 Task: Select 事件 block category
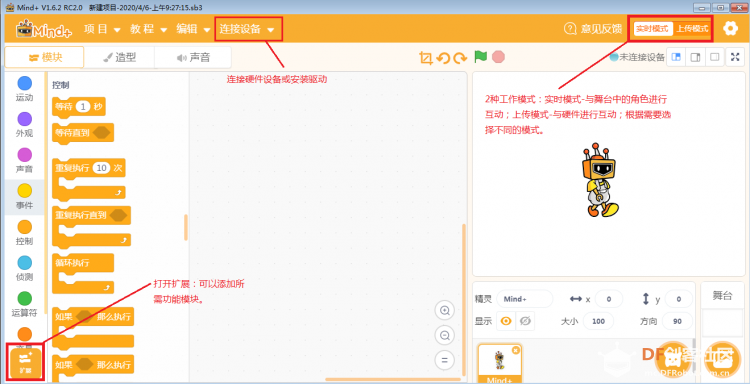(x=24, y=197)
